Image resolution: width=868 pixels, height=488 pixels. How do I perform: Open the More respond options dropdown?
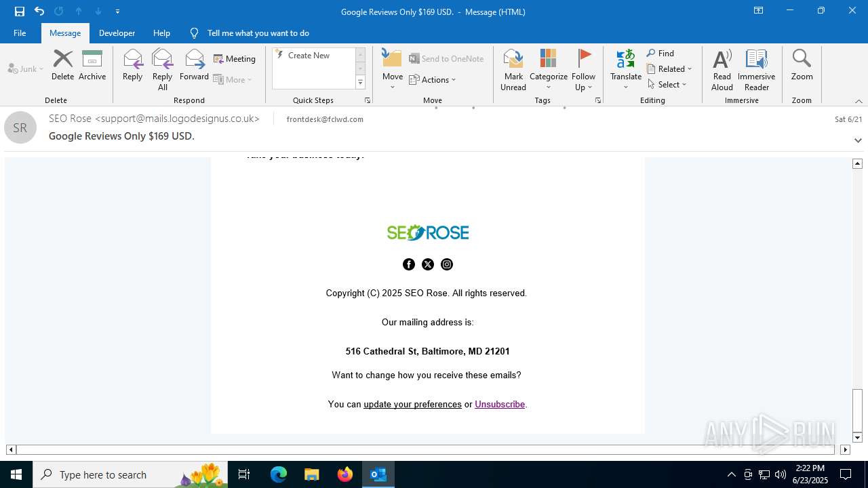[233, 79]
